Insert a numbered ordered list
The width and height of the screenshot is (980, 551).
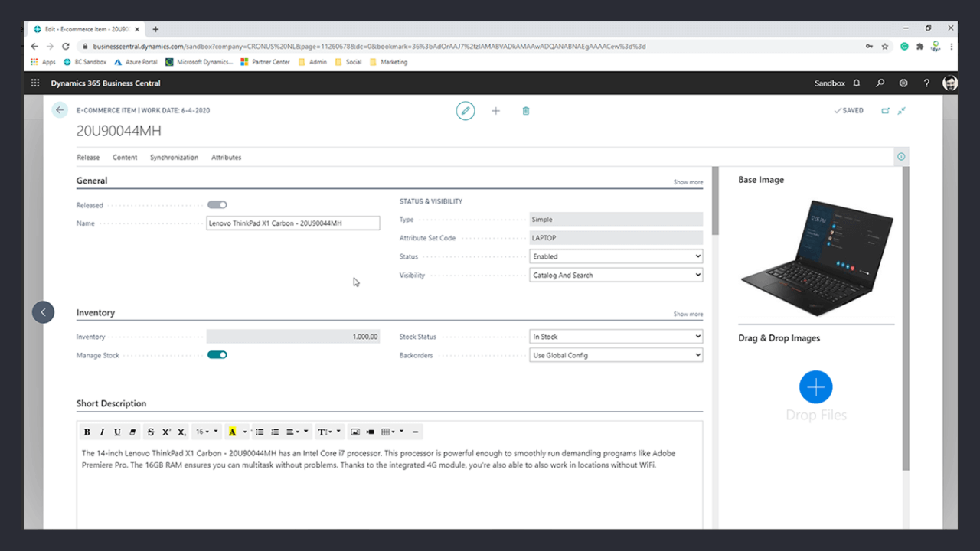pyautogui.click(x=275, y=432)
